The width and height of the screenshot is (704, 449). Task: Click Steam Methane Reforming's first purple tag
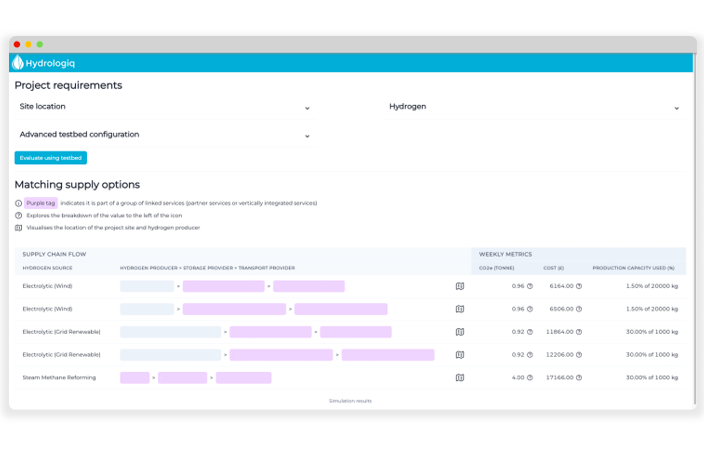pos(134,378)
